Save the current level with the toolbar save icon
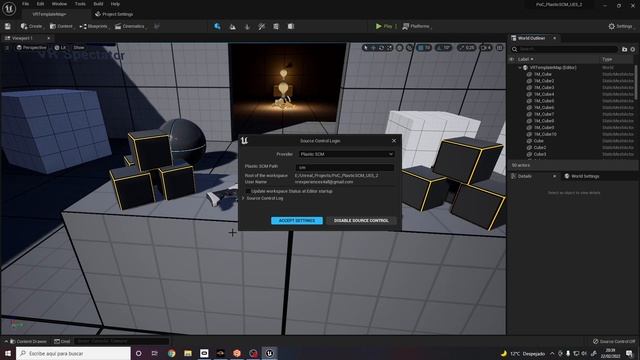 tap(8, 26)
